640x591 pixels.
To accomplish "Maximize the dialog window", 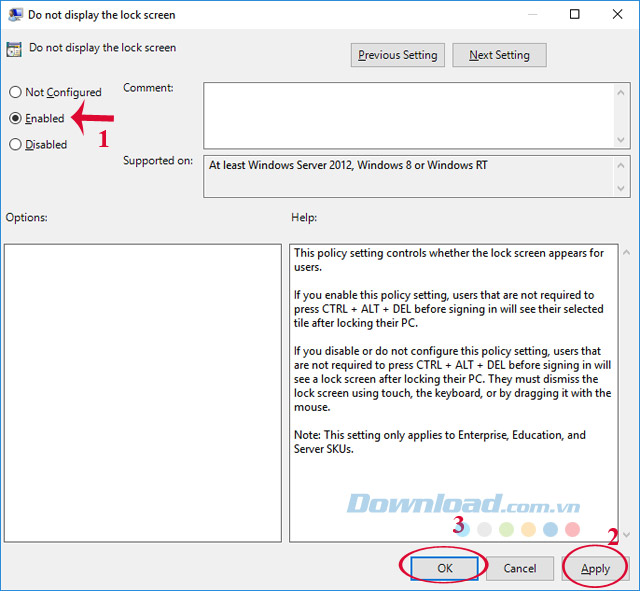I will tap(574, 14).
